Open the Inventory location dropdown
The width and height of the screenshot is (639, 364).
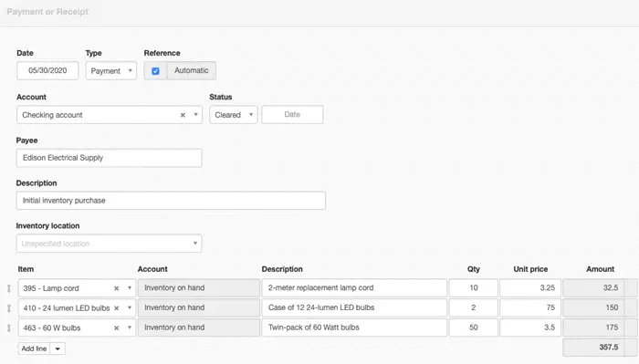(x=109, y=244)
